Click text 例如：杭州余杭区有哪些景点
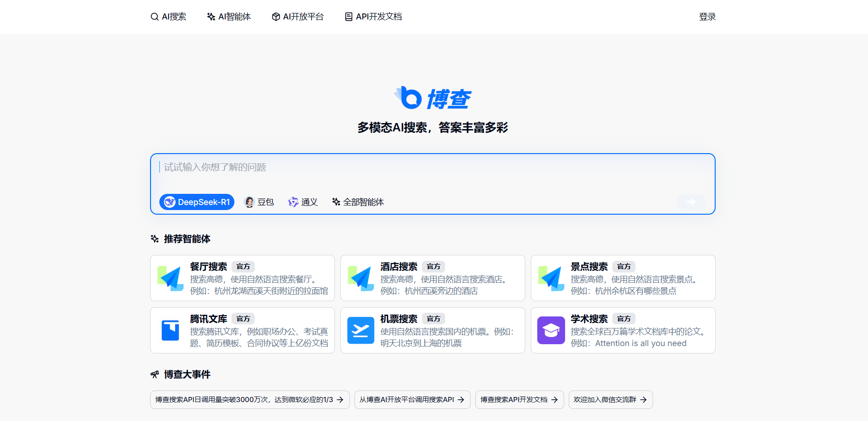Screen dimensions: 868x421 click(x=623, y=291)
